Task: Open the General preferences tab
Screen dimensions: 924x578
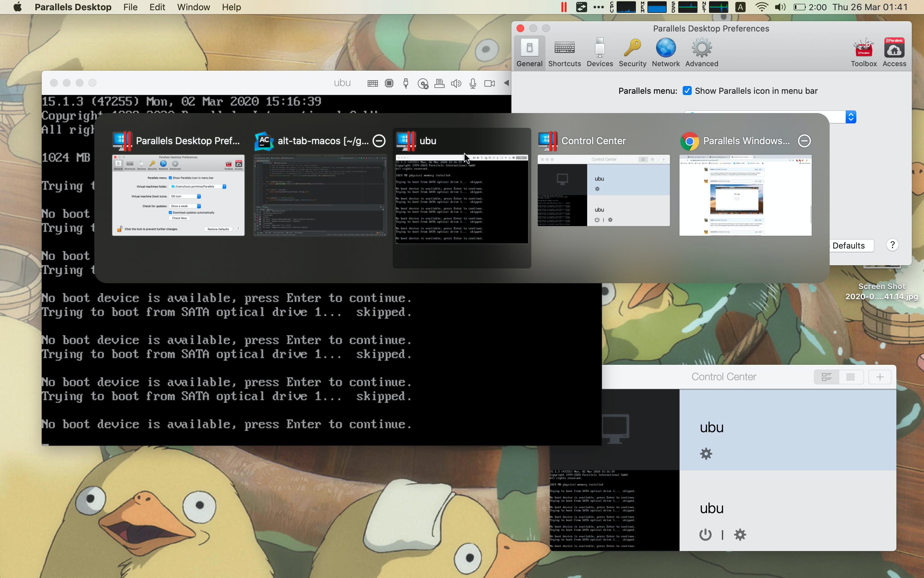Action: [529, 53]
